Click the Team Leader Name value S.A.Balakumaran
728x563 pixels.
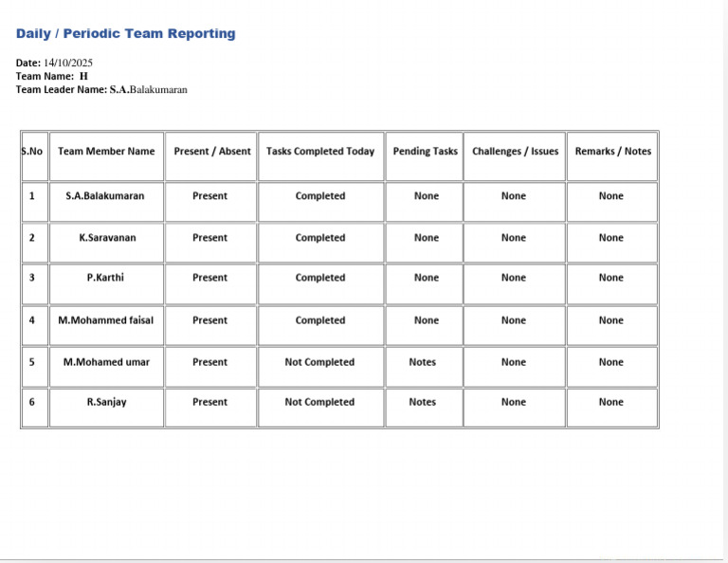pos(149,90)
